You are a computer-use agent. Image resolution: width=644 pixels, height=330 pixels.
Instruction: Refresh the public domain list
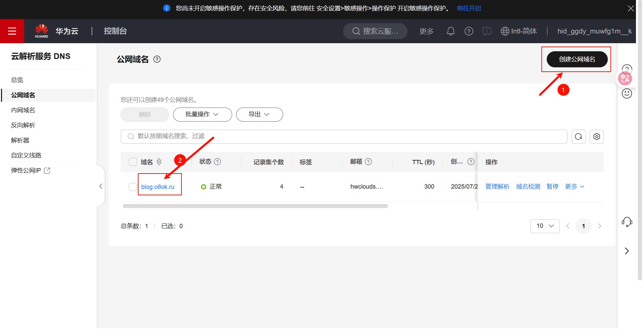pyautogui.click(x=578, y=137)
